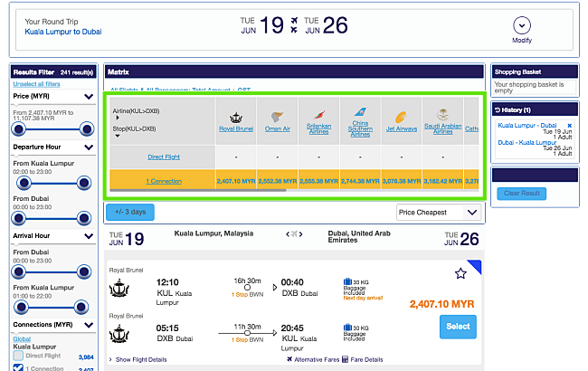Expand the Airline(KUL>DXB) matrix arrow
The image size is (588, 371).
point(118,118)
